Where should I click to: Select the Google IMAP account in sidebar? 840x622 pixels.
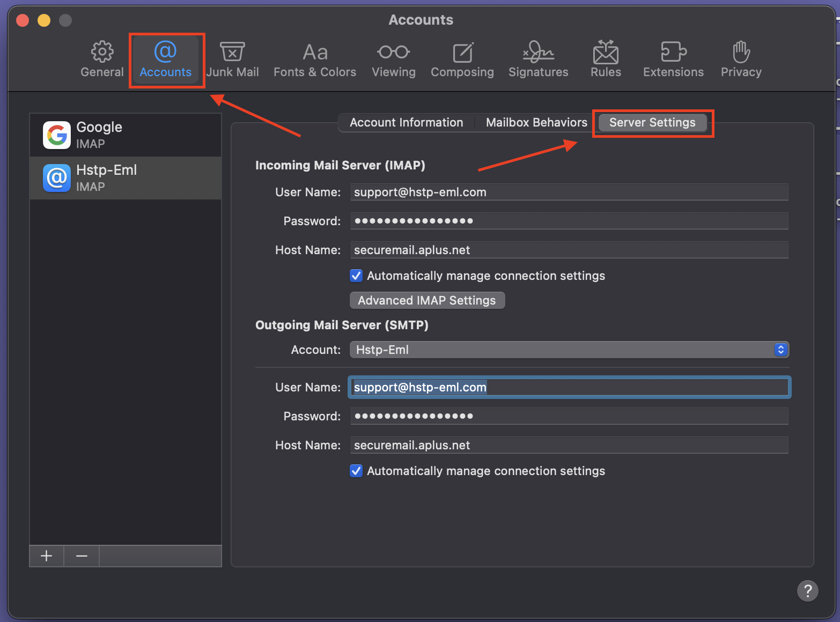[x=126, y=135]
